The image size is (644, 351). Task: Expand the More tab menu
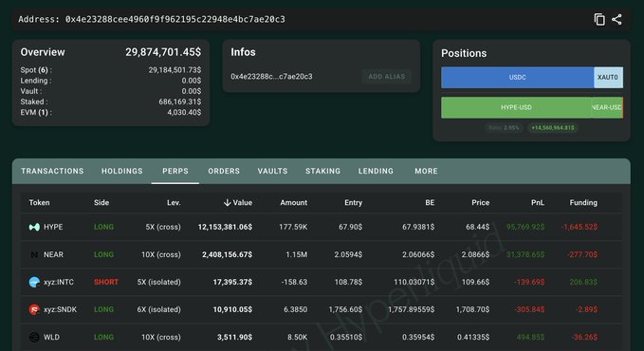point(426,171)
